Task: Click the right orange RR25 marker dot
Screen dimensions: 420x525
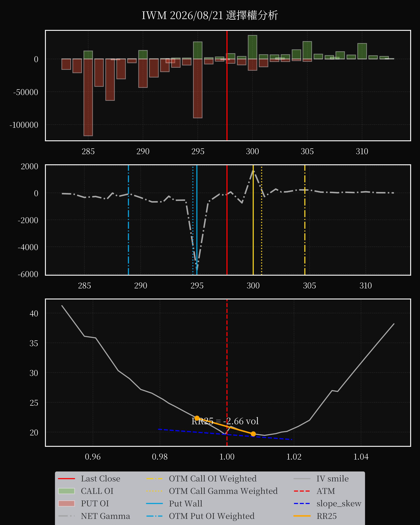Action: coord(253,434)
